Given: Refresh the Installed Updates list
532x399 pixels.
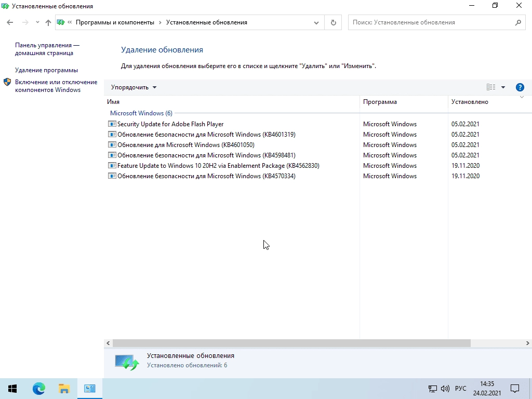Looking at the screenshot, I should pos(333,22).
